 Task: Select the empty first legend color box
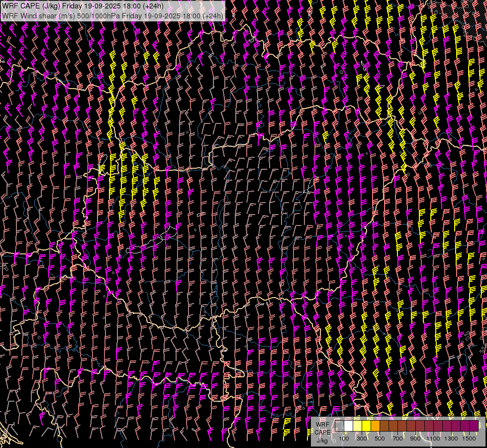pos(340,426)
